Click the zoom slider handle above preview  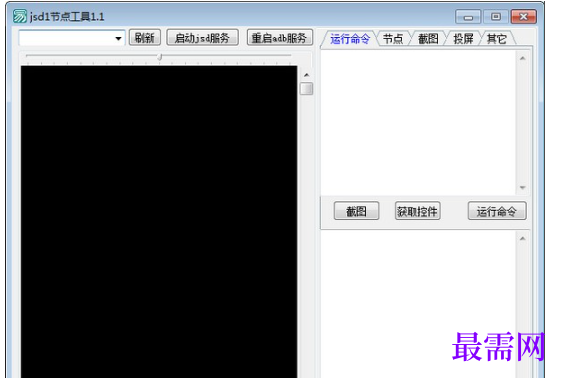click(159, 56)
